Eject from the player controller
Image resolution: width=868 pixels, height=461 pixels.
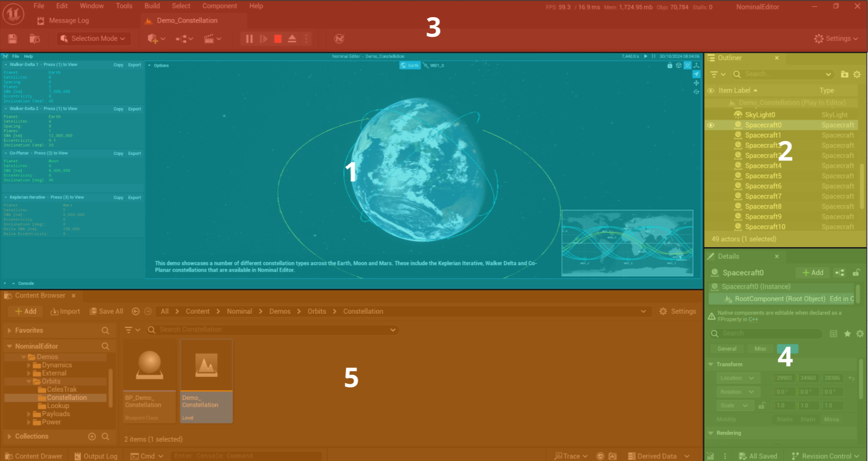coord(292,39)
